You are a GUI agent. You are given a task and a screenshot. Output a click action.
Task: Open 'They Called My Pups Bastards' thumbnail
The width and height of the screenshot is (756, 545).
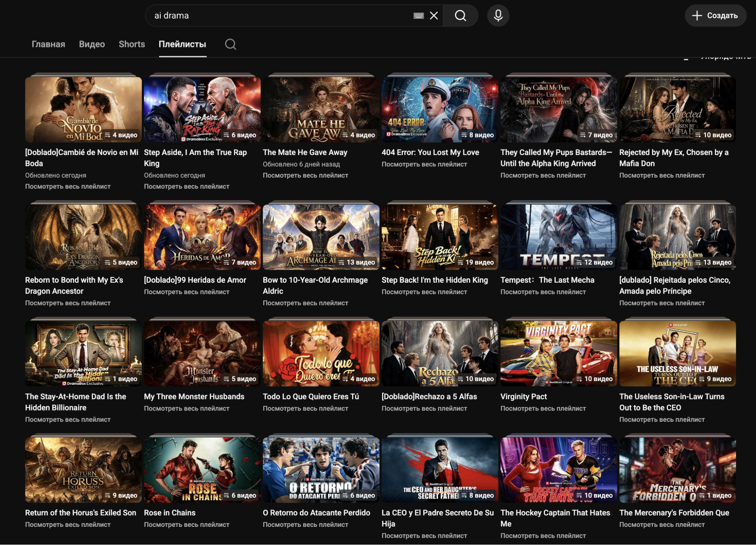[559, 110]
